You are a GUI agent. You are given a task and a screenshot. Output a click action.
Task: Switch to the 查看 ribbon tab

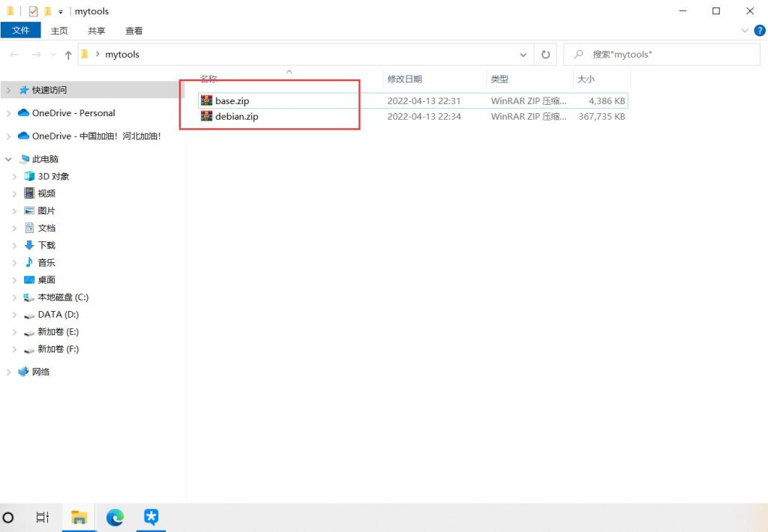tap(133, 31)
